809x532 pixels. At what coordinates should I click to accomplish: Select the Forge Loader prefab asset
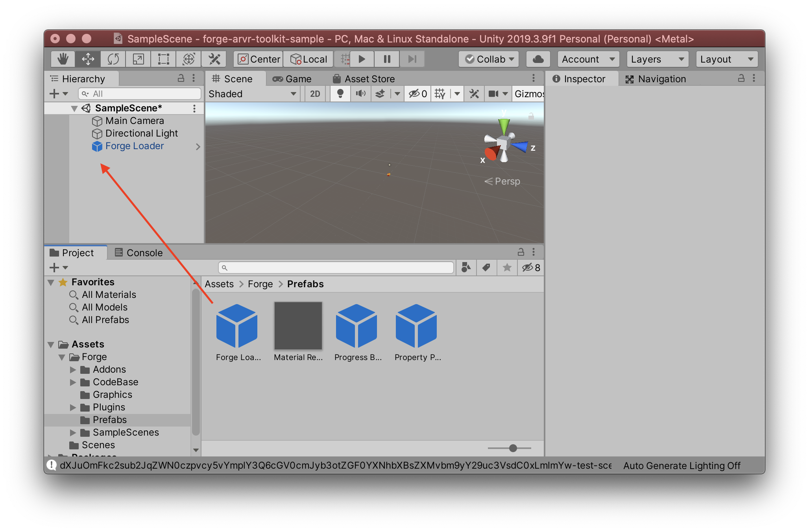tap(237, 332)
